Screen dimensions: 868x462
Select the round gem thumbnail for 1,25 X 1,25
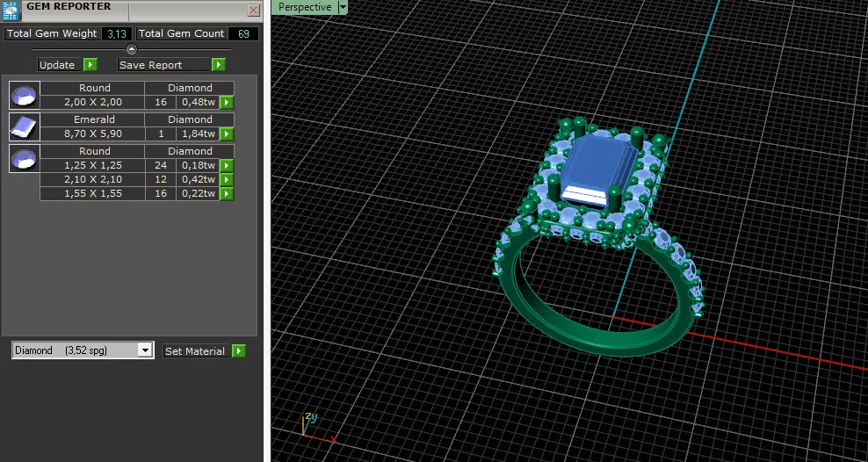[25, 159]
